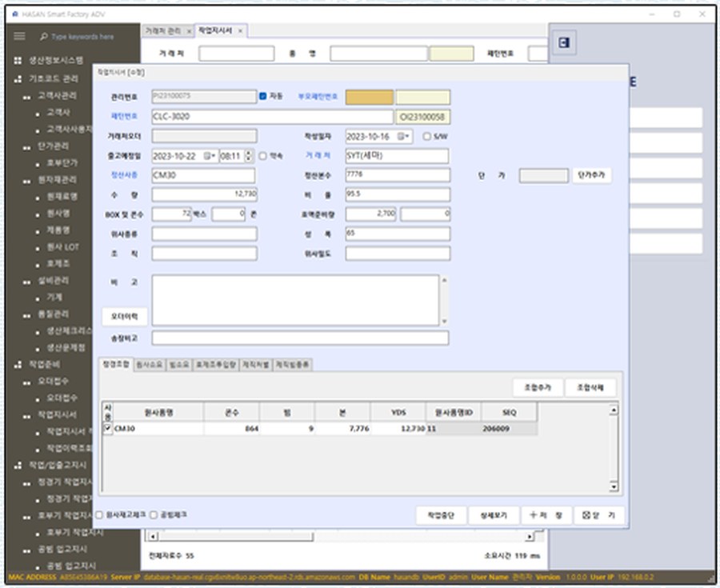This screenshot has width=720, height=588.
Task: Click the grid's scroll-up arrow button
Action: 614,410
